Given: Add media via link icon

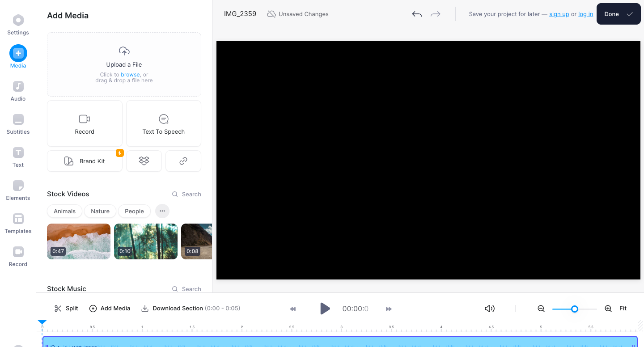Looking at the screenshot, I should click(183, 161).
